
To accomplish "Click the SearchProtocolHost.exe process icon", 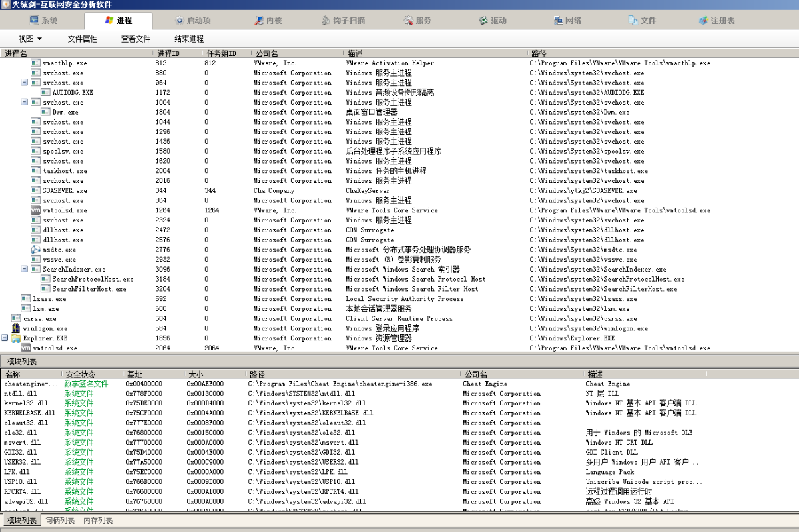I will [x=45, y=280].
